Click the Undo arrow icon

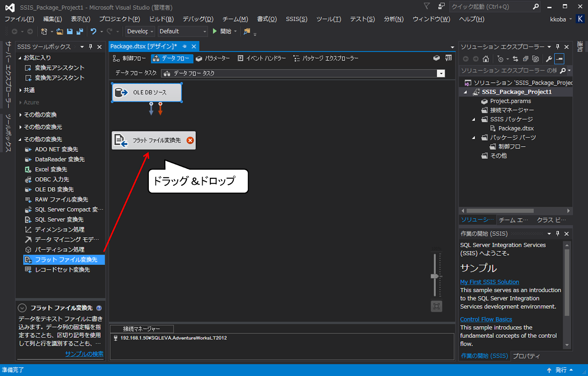click(x=93, y=32)
